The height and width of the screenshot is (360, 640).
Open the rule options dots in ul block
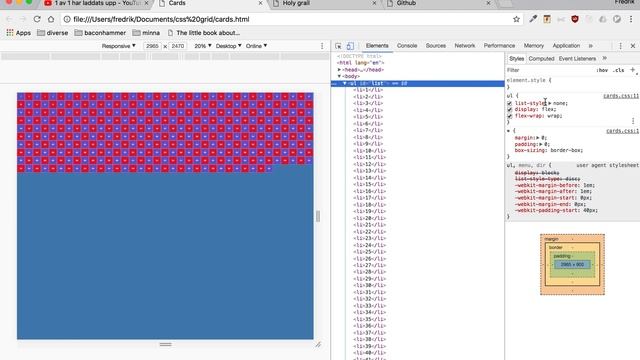pyautogui.click(x=633, y=121)
